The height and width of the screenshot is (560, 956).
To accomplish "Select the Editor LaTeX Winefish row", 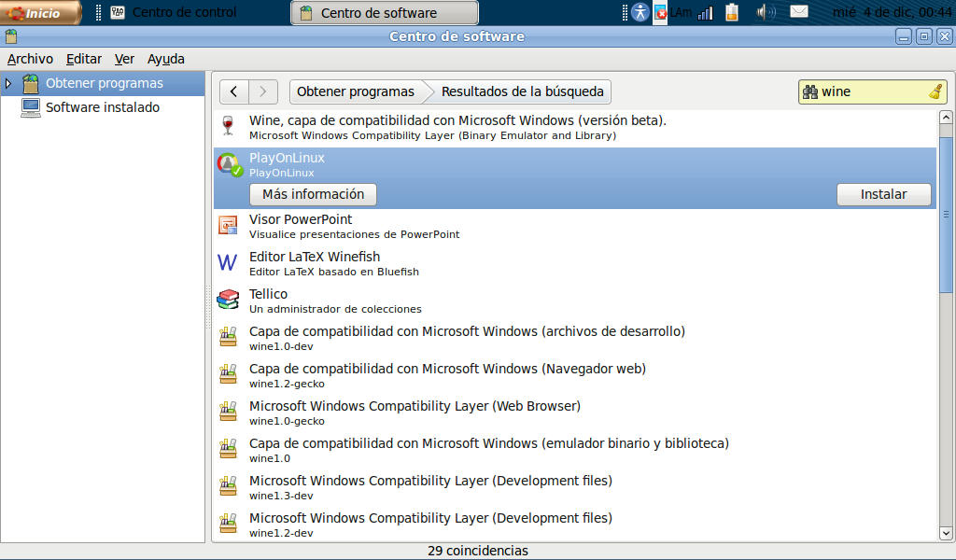I will (x=575, y=264).
